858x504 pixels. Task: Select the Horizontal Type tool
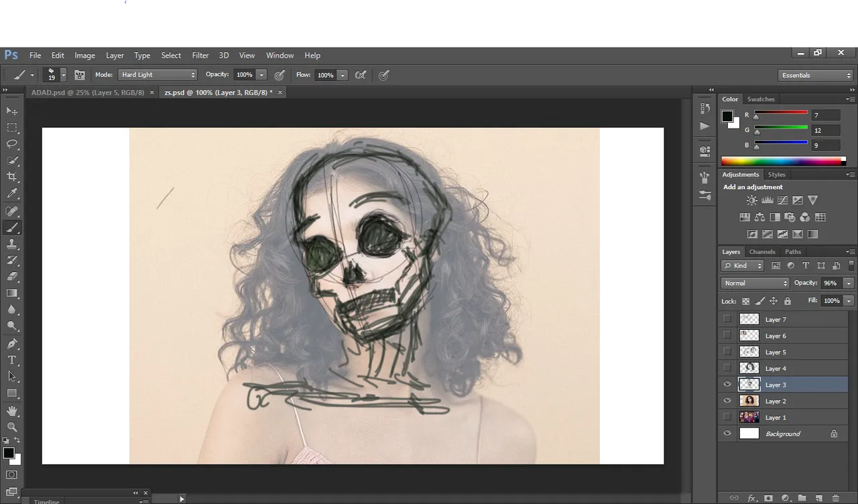[12, 360]
